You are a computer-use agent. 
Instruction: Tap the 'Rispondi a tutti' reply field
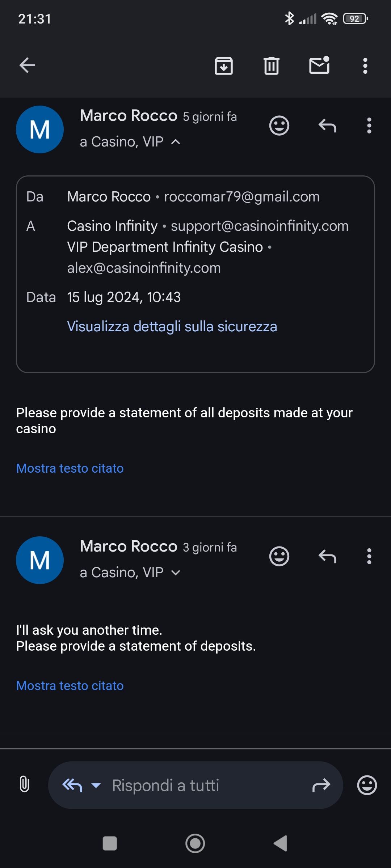tap(195, 785)
